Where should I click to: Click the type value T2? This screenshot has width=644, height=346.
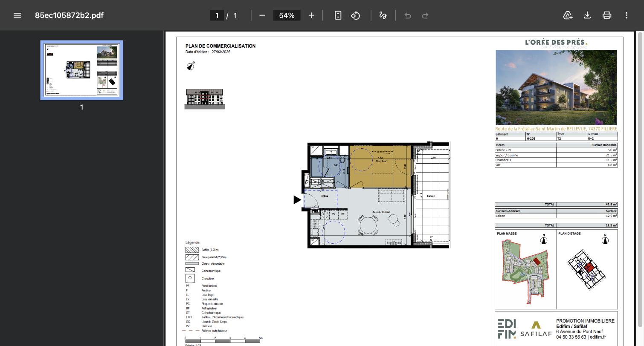(x=560, y=138)
